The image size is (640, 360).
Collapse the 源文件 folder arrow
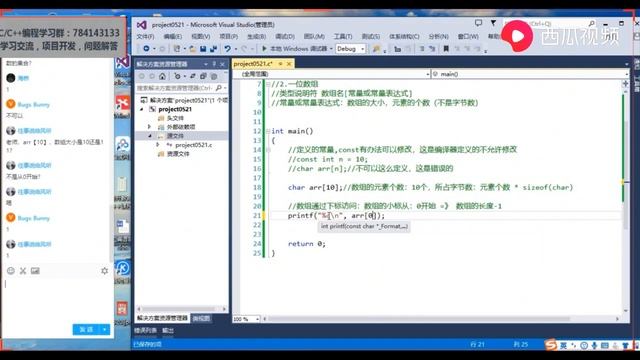point(149,136)
